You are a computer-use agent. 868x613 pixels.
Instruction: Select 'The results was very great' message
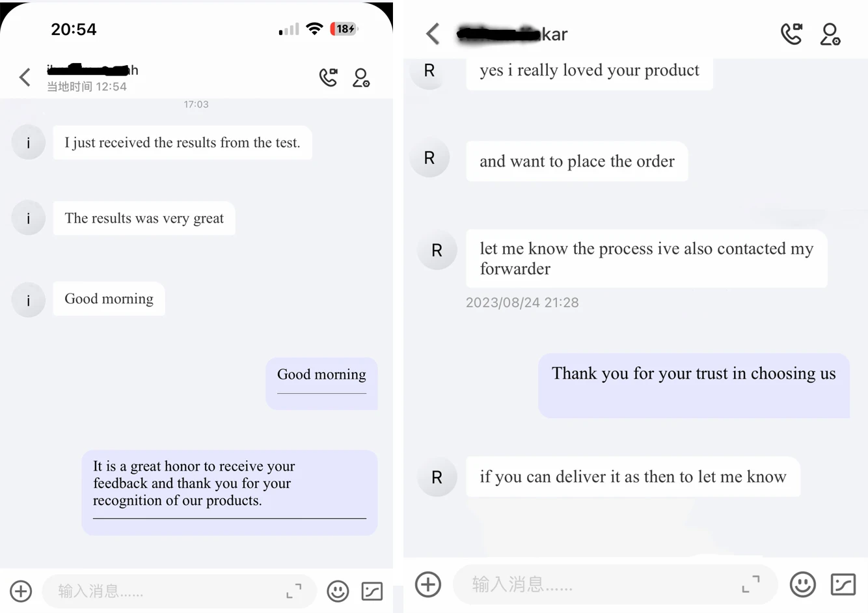pyautogui.click(x=144, y=218)
